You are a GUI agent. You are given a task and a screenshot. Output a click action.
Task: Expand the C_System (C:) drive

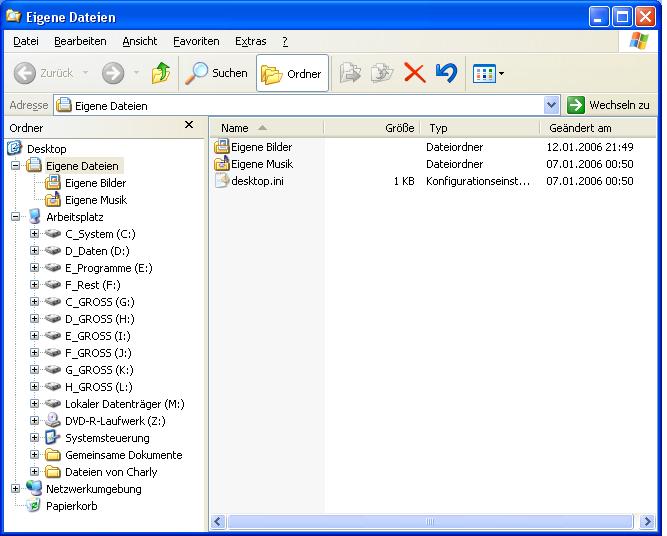pos(34,234)
